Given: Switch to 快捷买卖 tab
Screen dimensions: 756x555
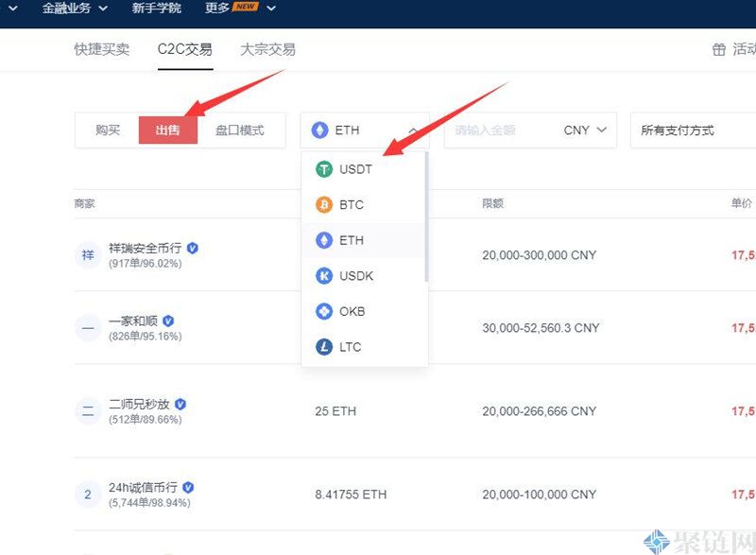Looking at the screenshot, I should tap(102, 49).
